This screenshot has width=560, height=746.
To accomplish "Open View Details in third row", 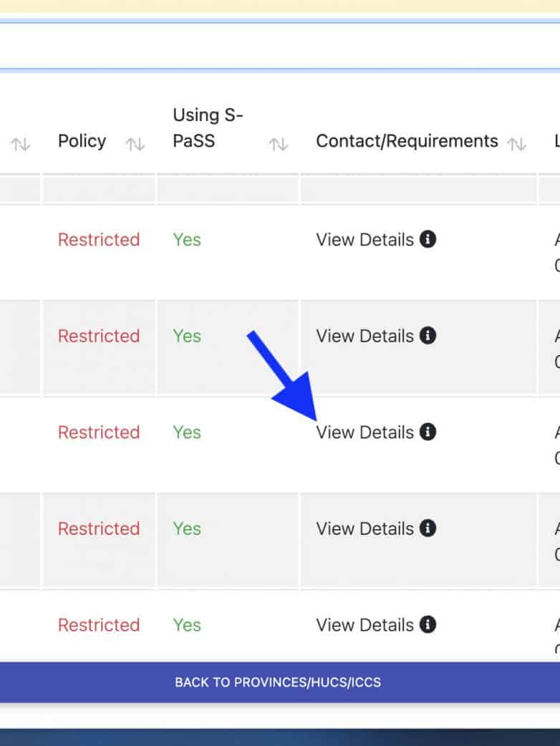I will pos(365,432).
